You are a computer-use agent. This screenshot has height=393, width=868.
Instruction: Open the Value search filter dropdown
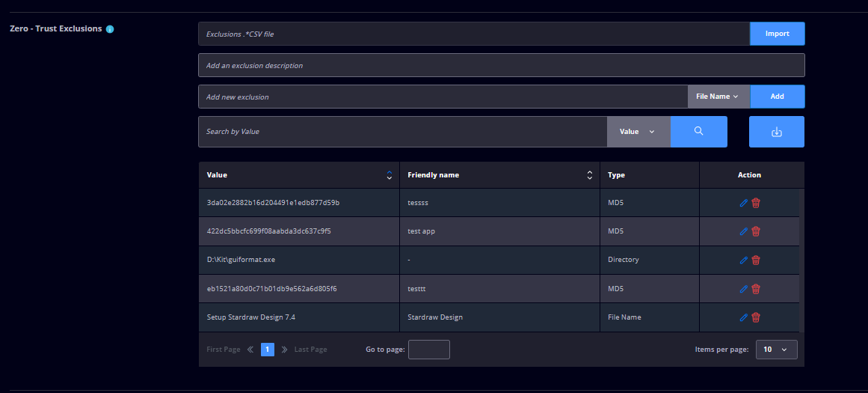638,131
